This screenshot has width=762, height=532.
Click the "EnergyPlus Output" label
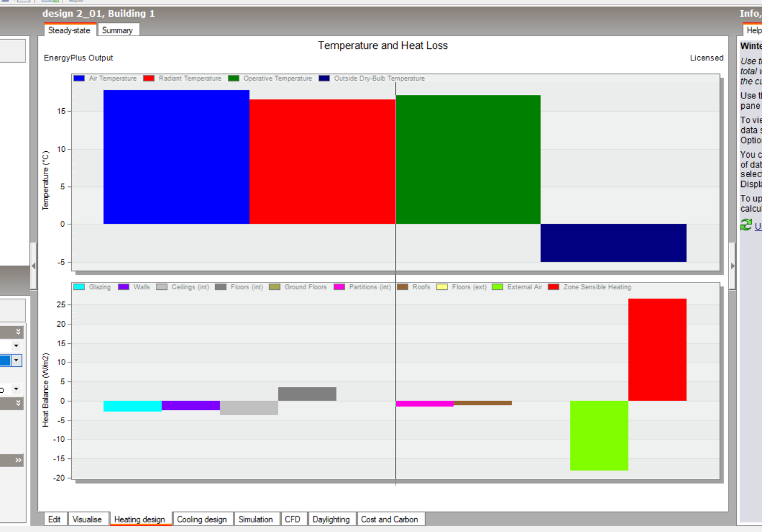point(79,58)
